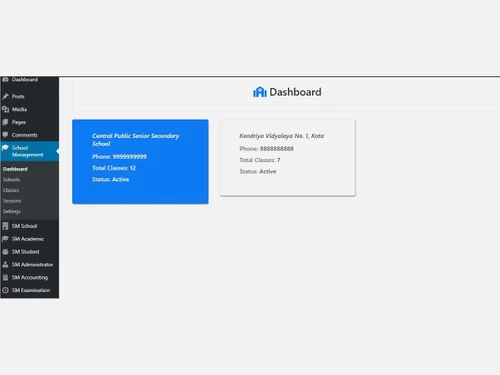The width and height of the screenshot is (500, 375).
Task: Open the SM Accounting menu
Action: point(29,277)
